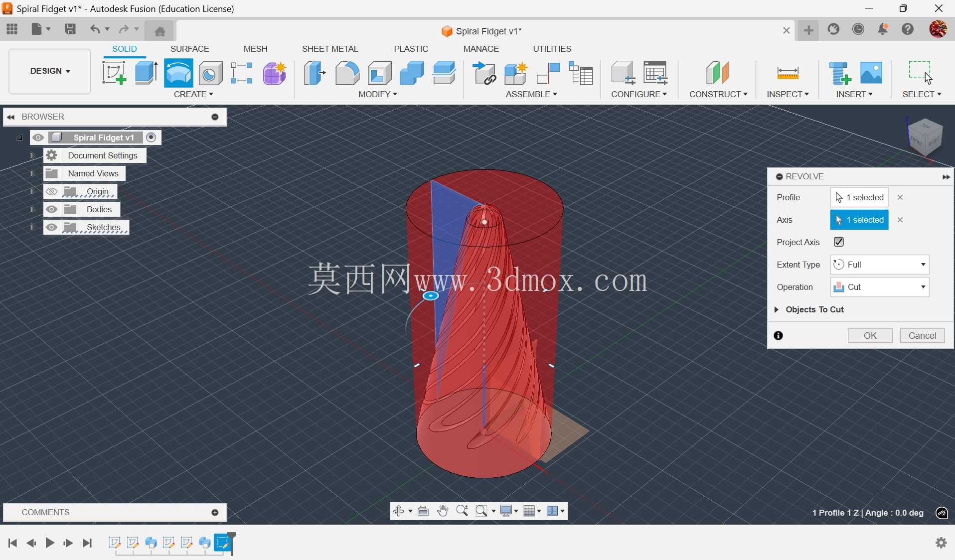This screenshot has height=560, width=955.
Task: Select the Fillet tool
Action: [347, 73]
